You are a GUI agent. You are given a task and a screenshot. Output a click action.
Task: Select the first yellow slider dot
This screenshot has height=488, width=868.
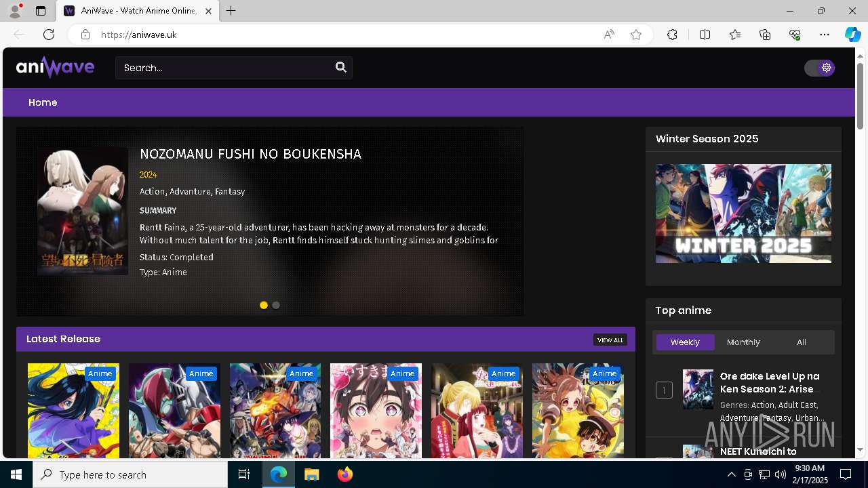click(x=264, y=305)
